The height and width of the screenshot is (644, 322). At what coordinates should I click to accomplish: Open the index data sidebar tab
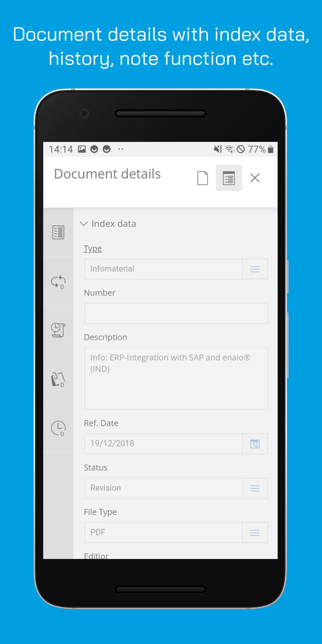pos(58,232)
